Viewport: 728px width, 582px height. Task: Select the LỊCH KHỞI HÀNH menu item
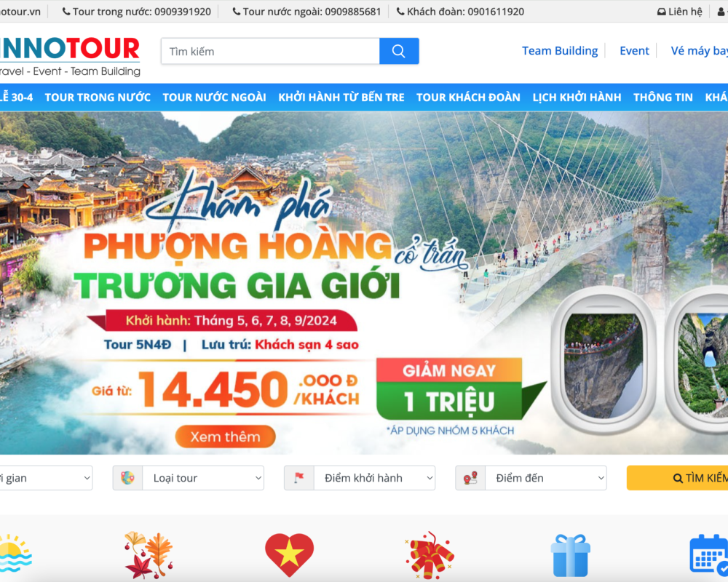click(577, 97)
